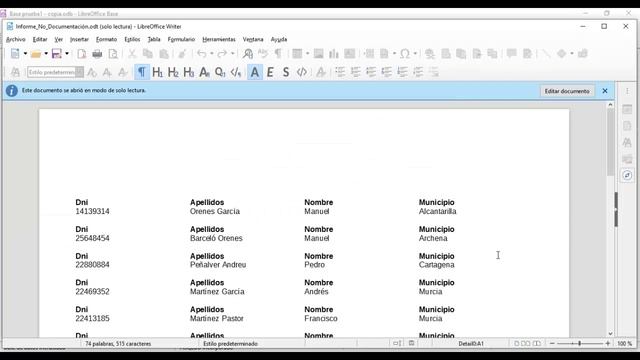Open Styles panel icon in sidebar
Screen dimensions: 640x360
point(627,142)
